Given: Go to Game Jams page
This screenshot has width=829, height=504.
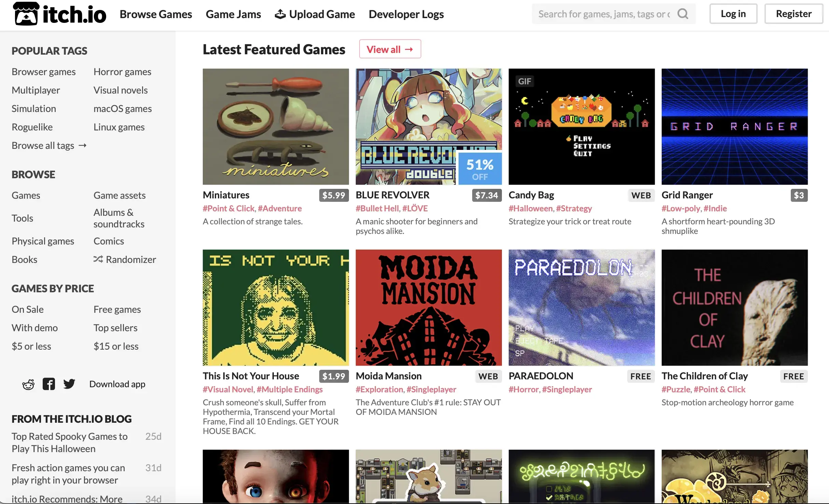Looking at the screenshot, I should 233,14.
